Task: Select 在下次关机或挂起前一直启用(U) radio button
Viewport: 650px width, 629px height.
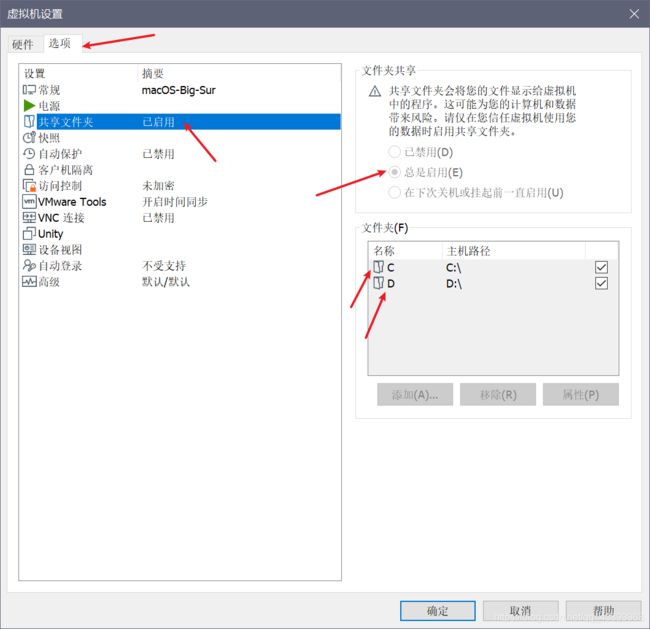Action: coord(394,192)
